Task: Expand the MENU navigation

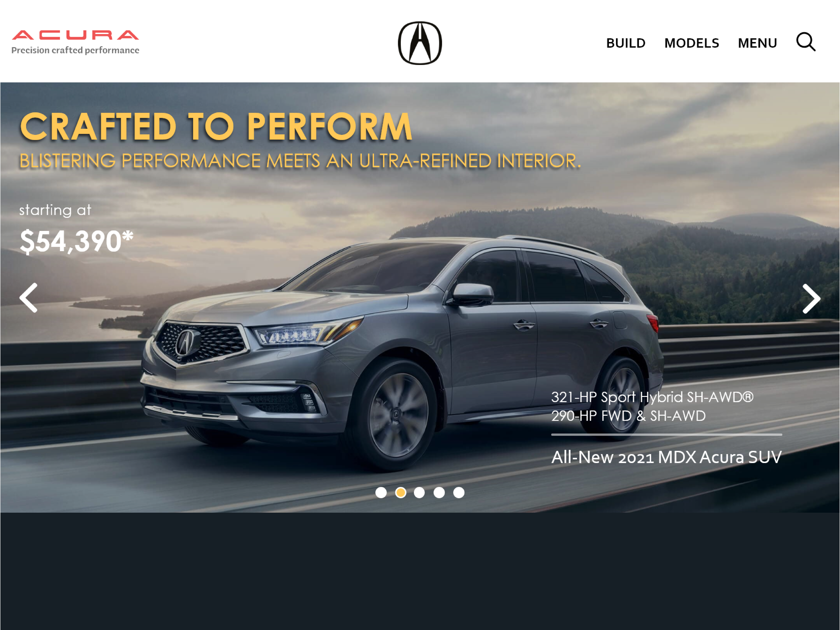Action: [757, 43]
